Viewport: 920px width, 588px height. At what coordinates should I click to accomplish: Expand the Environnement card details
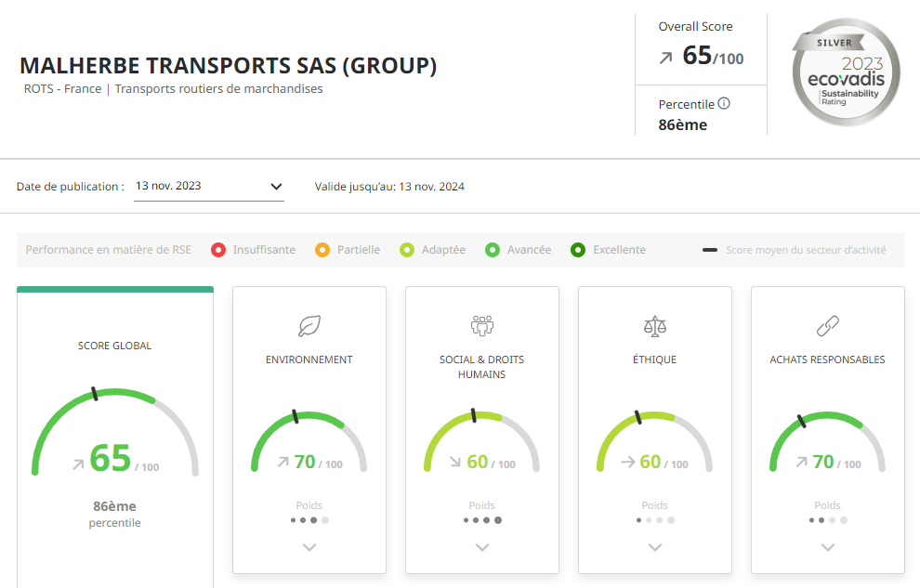tap(309, 547)
